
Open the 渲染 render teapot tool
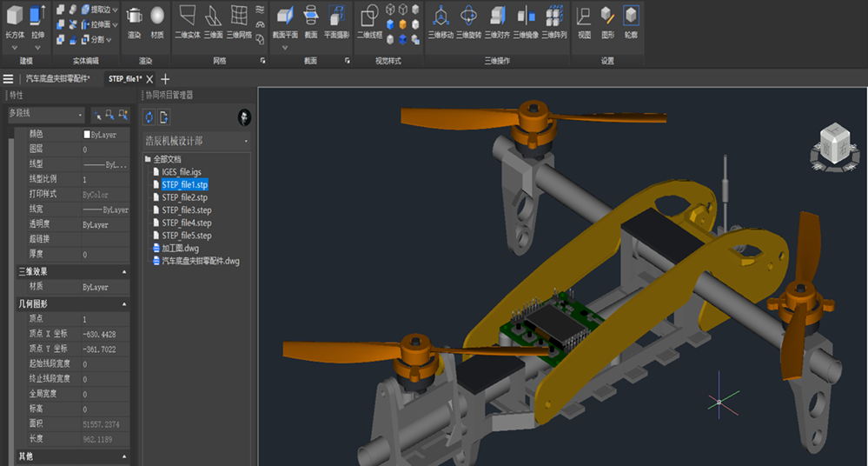coord(135,21)
